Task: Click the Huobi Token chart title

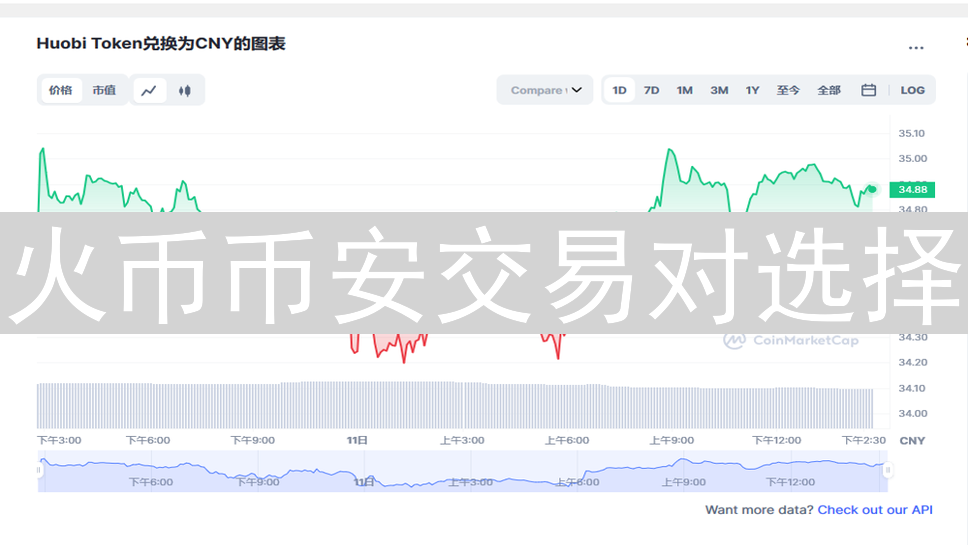Action: 161,44
